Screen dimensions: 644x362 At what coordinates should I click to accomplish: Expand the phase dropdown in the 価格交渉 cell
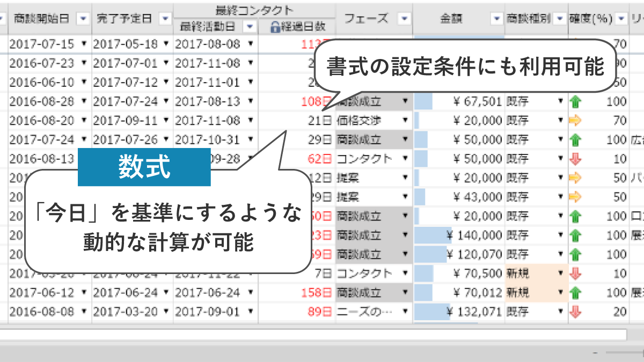[x=405, y=121]
